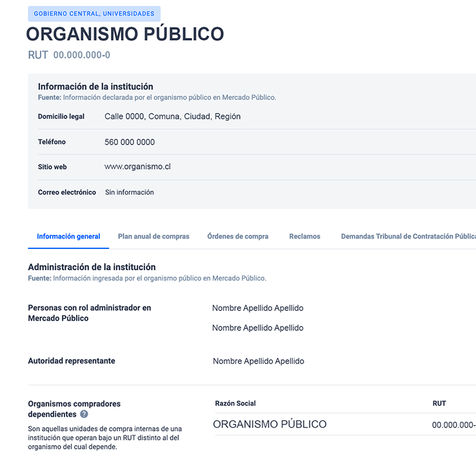The width and height of the screenshot is (476, 476).
Task: Select the first administrator Nombre Apellido Apellido
Action: 258,308
